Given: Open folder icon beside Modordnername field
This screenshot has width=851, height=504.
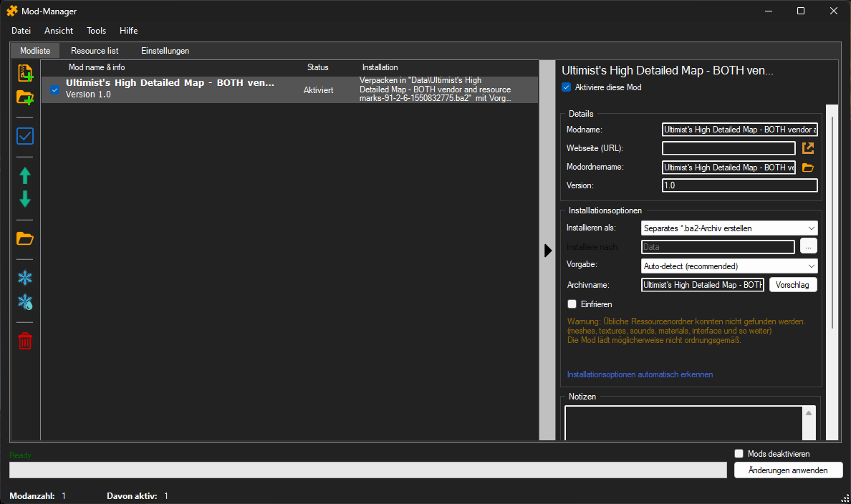Looking at the screenshot, I should (807, 168).
